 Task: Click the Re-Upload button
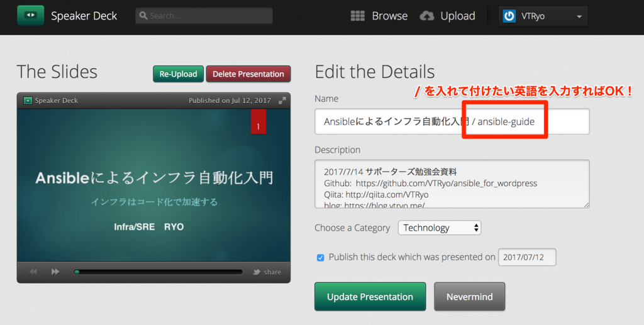[178, 74]
